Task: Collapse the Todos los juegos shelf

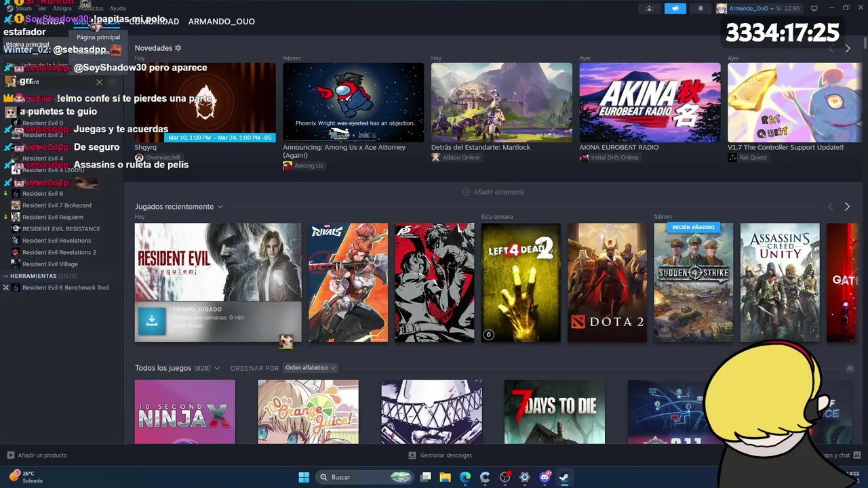Action: (850, 368)
